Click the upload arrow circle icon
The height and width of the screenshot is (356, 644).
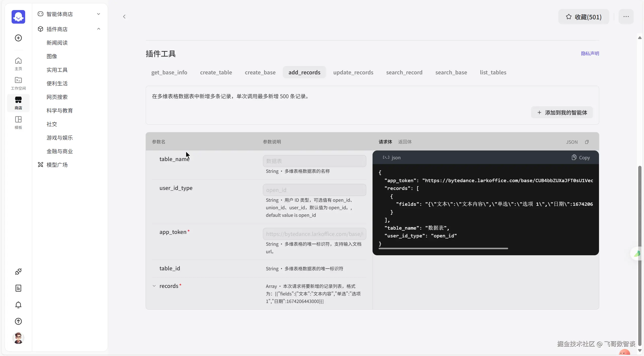(x=18, y=321)
